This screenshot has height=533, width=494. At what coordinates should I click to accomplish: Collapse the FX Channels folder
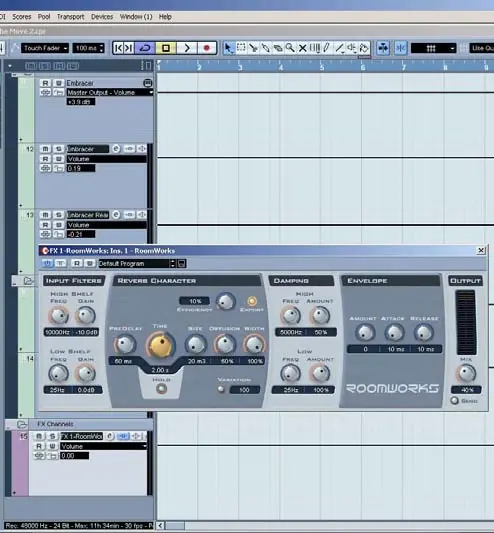(x=21, y=424)
